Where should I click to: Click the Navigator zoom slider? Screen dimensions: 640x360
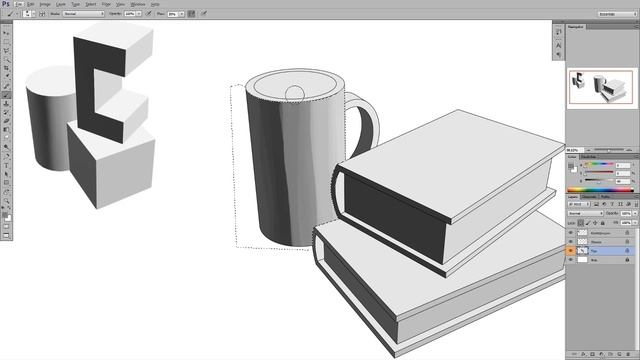point(610,150)
